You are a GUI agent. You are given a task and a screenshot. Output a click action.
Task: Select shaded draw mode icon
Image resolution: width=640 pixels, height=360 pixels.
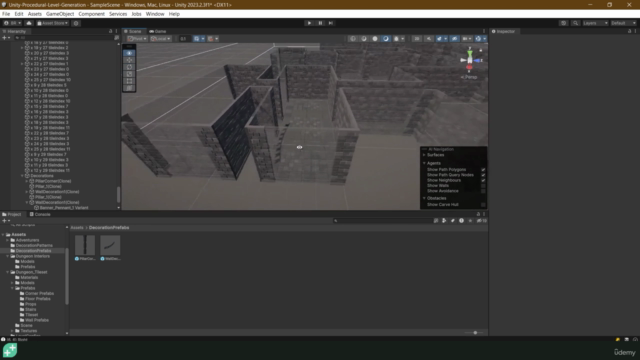coord(375,39)
